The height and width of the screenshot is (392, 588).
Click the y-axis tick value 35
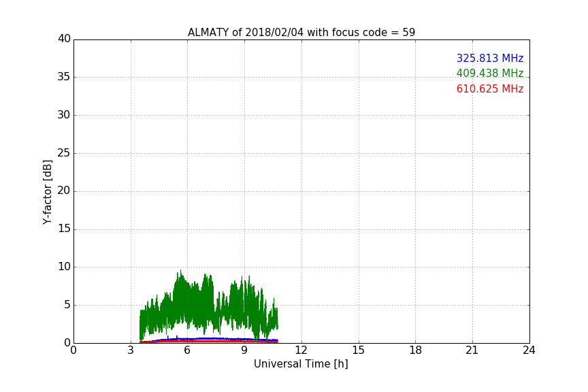click(x=64, y=77)
